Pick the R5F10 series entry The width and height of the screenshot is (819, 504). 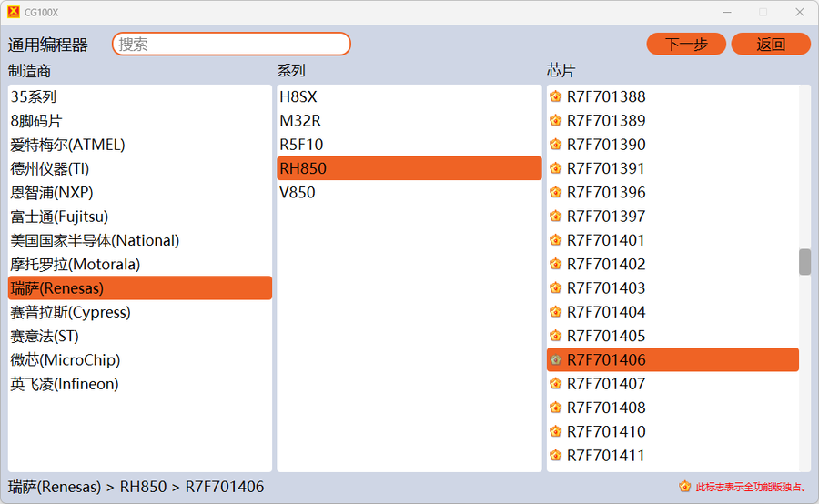tap(301, 145)
